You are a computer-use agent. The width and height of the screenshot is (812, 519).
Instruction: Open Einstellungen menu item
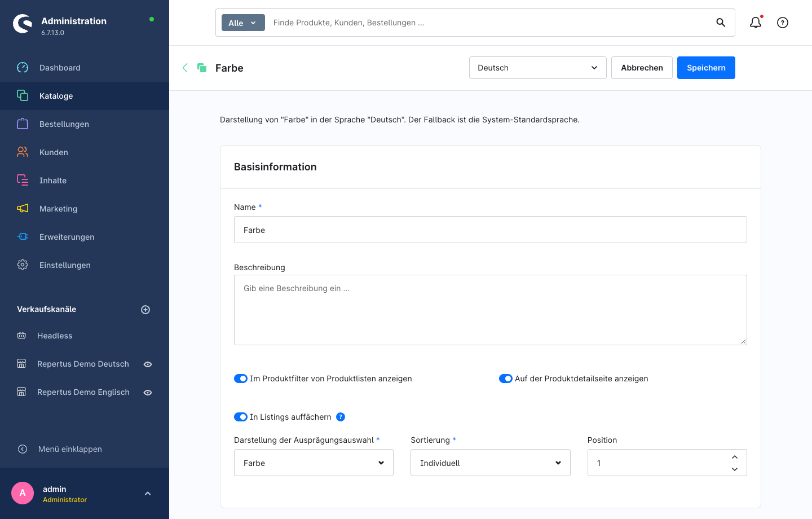85,265
